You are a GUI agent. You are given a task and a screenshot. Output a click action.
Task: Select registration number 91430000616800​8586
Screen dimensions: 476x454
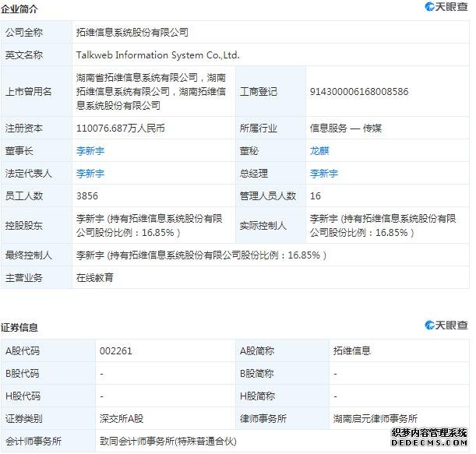pos(359,92)
